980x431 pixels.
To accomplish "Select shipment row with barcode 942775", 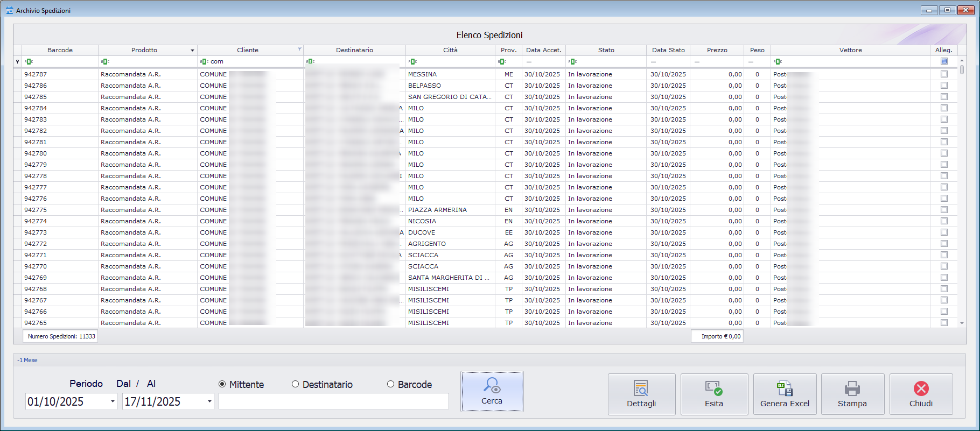I will tap(36, 210).
